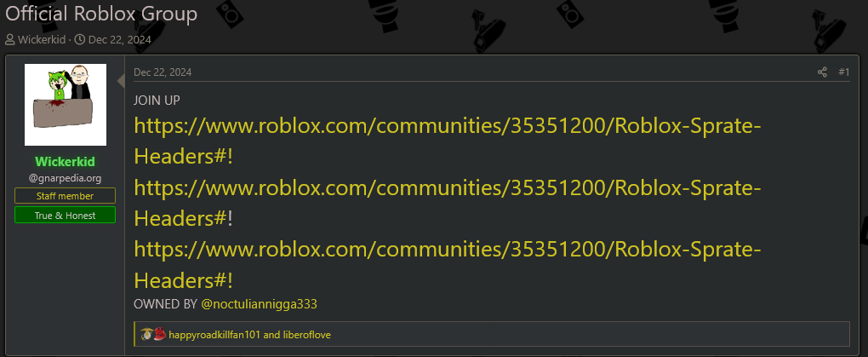Click the user icon beside thread author
This screenshot has width=868, height=357.
[10, 40]
